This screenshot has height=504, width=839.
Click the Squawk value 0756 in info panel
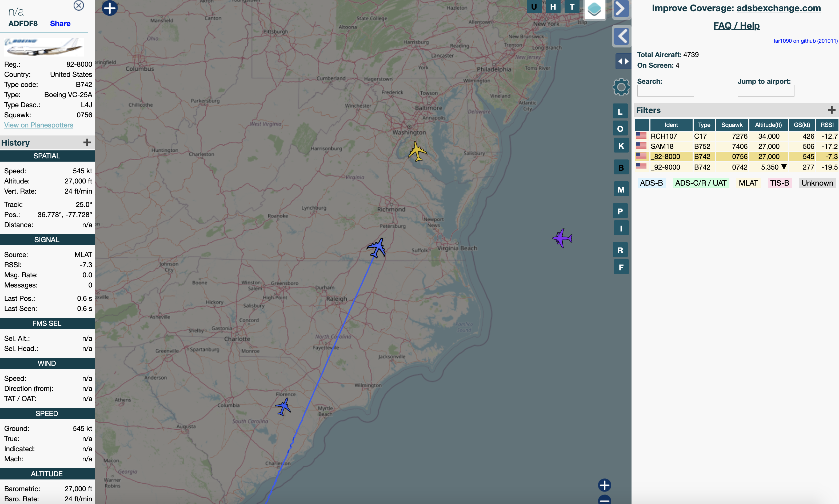(84, 115)
